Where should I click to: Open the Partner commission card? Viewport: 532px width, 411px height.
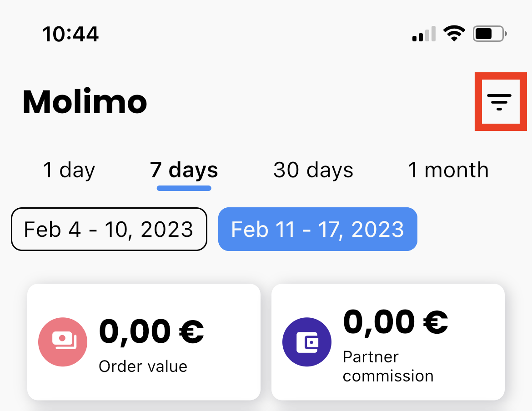pos(388,342)
